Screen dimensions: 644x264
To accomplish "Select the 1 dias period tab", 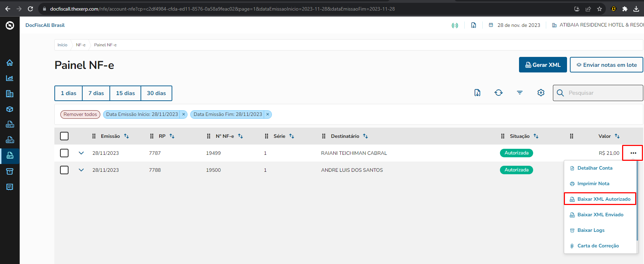I will pos(68,93).
